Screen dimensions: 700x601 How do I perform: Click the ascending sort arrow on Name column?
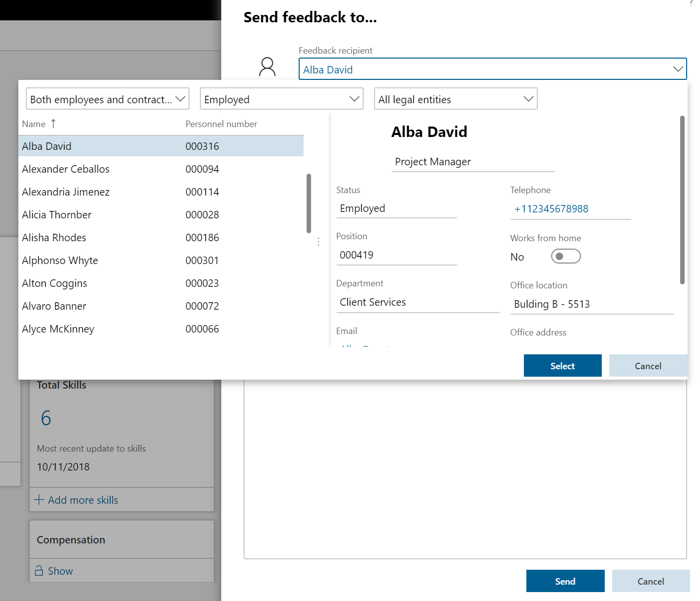(54, 124)
